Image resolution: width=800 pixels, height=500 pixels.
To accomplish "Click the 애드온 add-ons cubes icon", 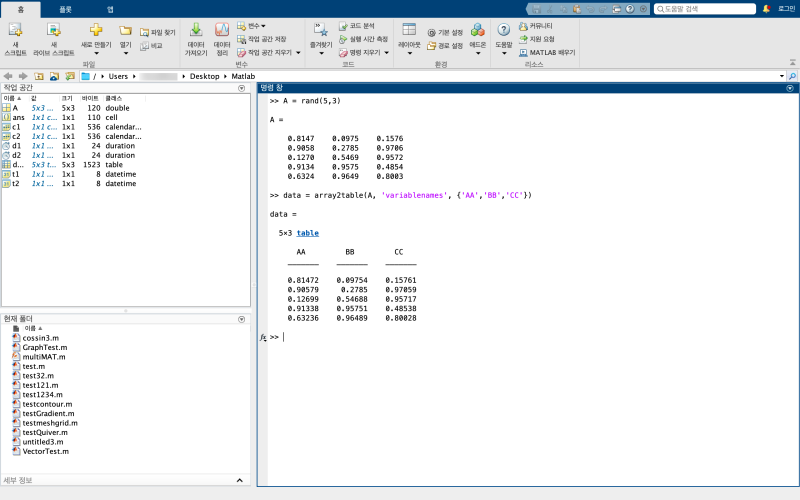I will click(x=478, y=30).
